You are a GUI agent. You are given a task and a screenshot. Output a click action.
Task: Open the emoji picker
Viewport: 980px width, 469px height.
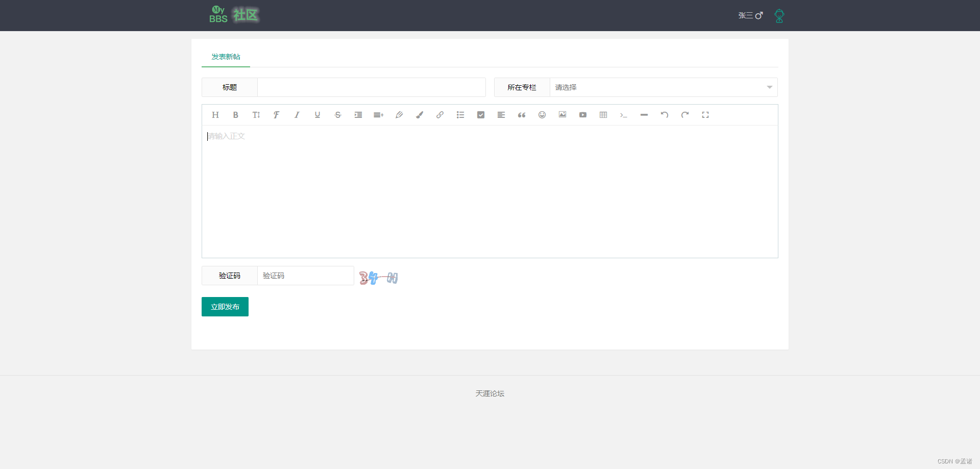(542, 115)
